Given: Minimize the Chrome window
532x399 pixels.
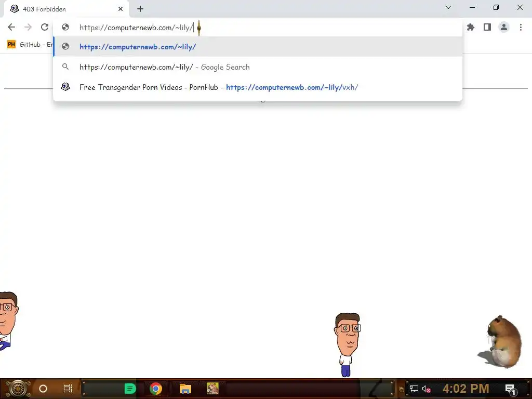Looking at the screenshot, I should [x=472, y=7].
